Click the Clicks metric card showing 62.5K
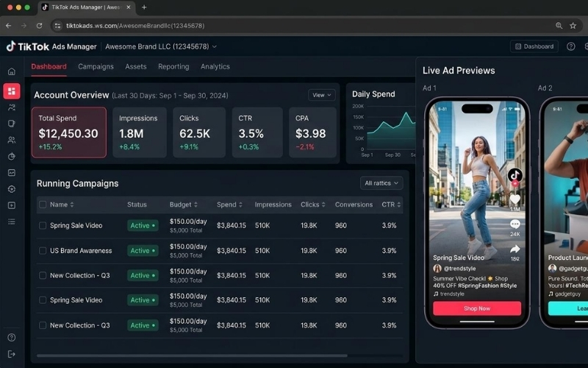588x368 pixels. (x=199, y=132)
